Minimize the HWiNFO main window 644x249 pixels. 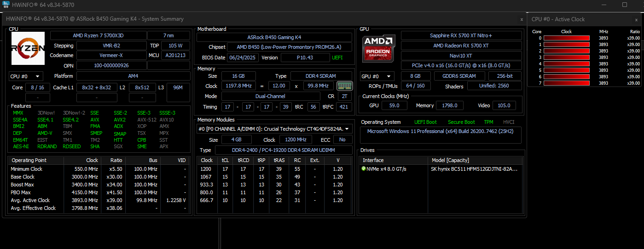(x=604, y=5)
